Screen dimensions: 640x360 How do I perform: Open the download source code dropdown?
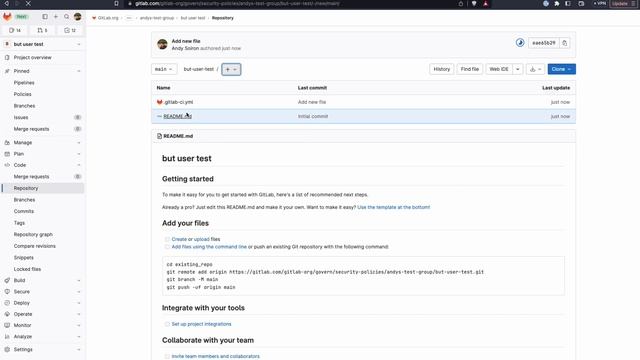535,69
